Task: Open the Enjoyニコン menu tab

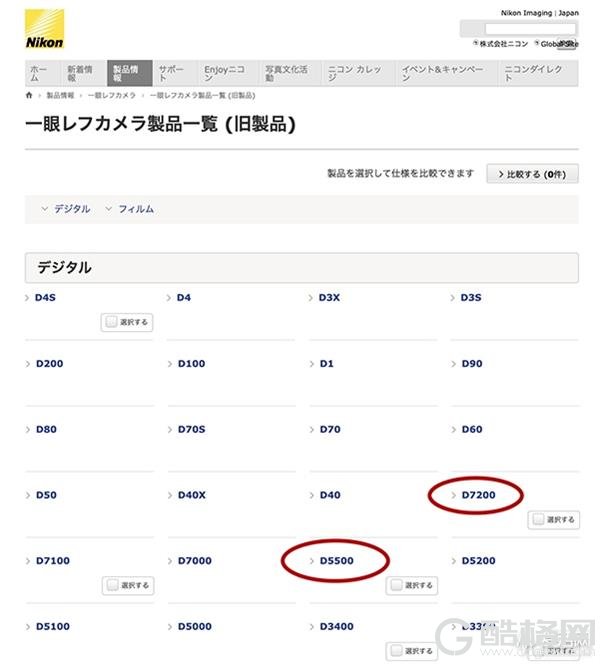Action: pyautogui.click(x=229, y=73)
